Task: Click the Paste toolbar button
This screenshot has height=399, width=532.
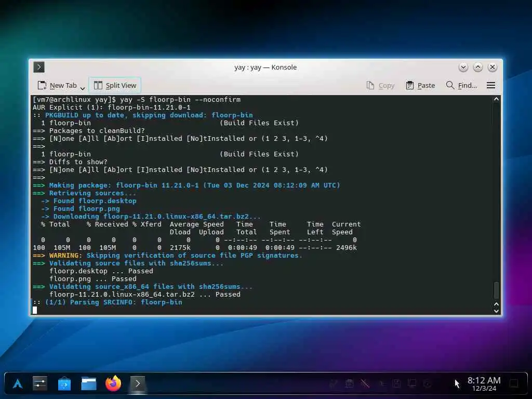Action: 420,86
